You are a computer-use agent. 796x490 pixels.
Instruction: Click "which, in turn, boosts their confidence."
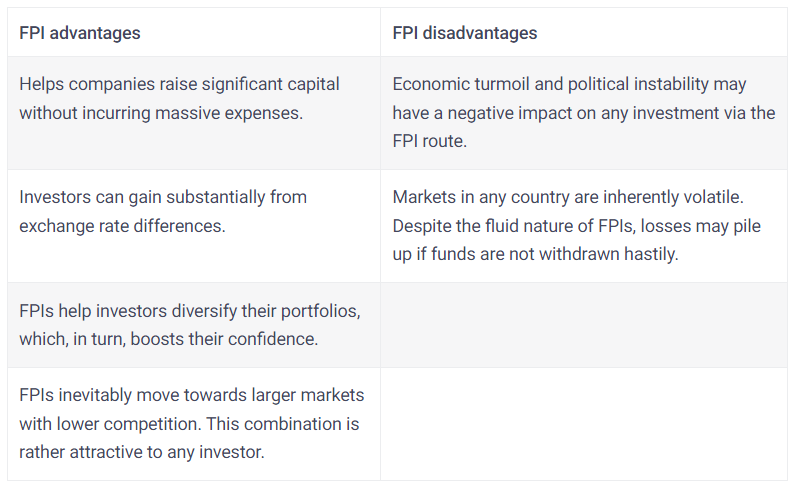(x=168, y=339)
